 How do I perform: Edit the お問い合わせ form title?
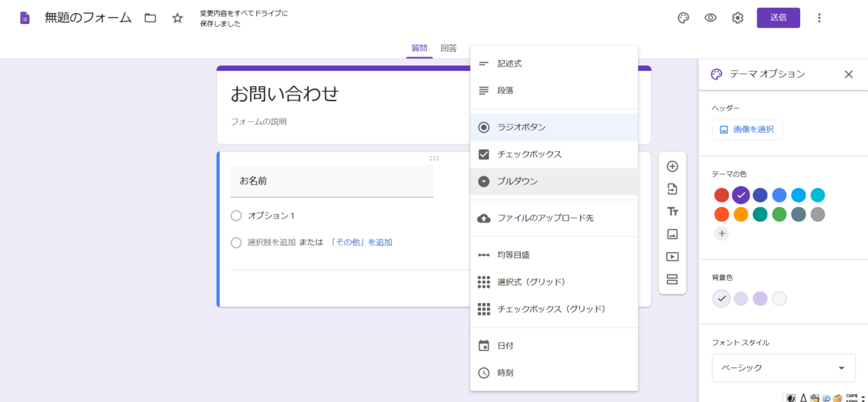284,94
